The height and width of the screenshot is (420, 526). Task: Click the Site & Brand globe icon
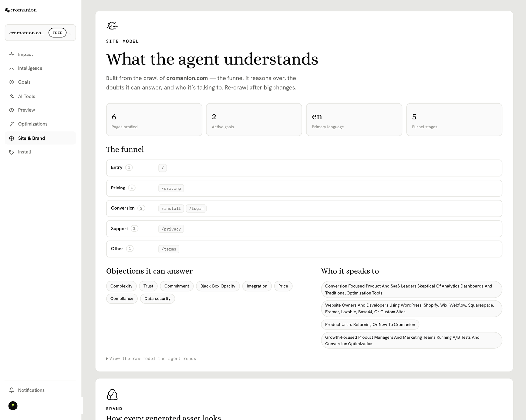point(12,138)
